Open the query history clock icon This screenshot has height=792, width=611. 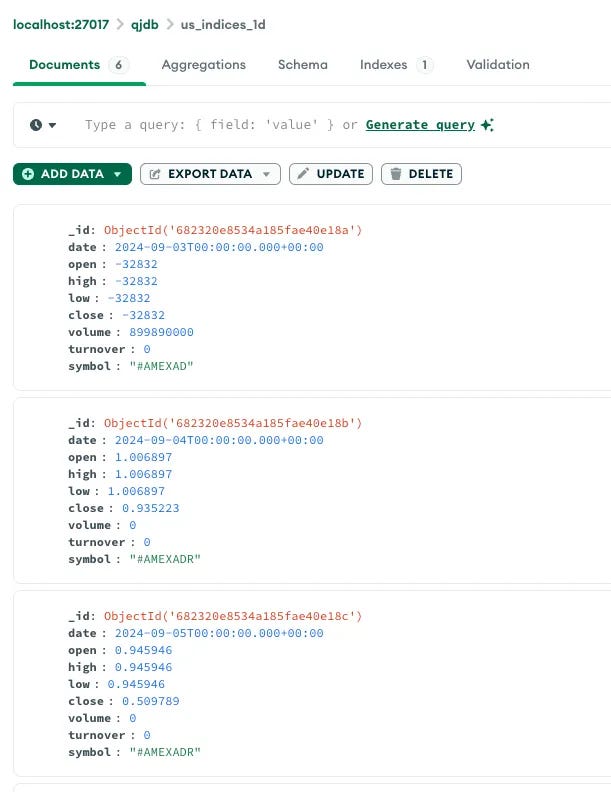pyautogui.click(x=36, y=125)
